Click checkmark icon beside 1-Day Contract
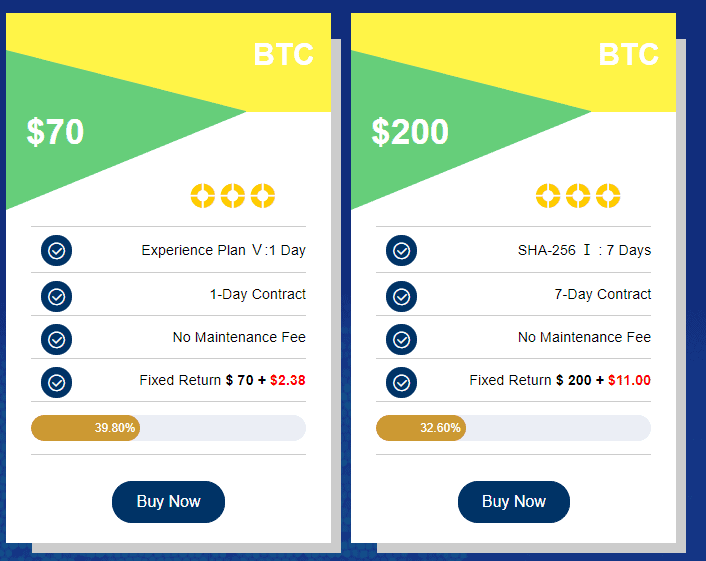The height and width of the screenshot is (561, 706). pos(56,296)
